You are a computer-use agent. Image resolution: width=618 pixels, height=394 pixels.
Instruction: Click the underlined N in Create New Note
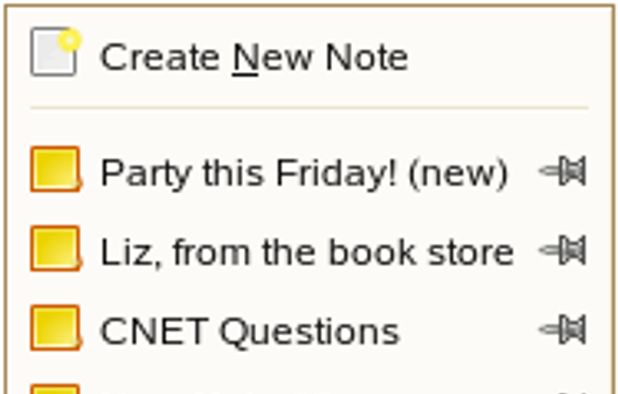245,58
